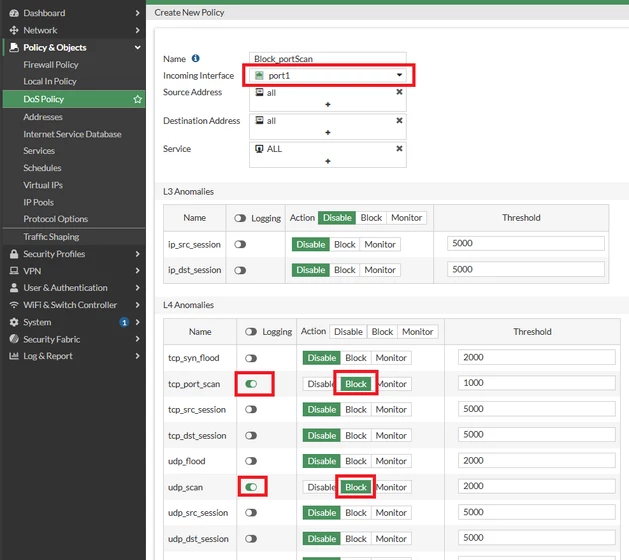Viewport: 629px width, 560px height.
Task: Expand Security Profiles chevron
Action: (x=138, y=254)
